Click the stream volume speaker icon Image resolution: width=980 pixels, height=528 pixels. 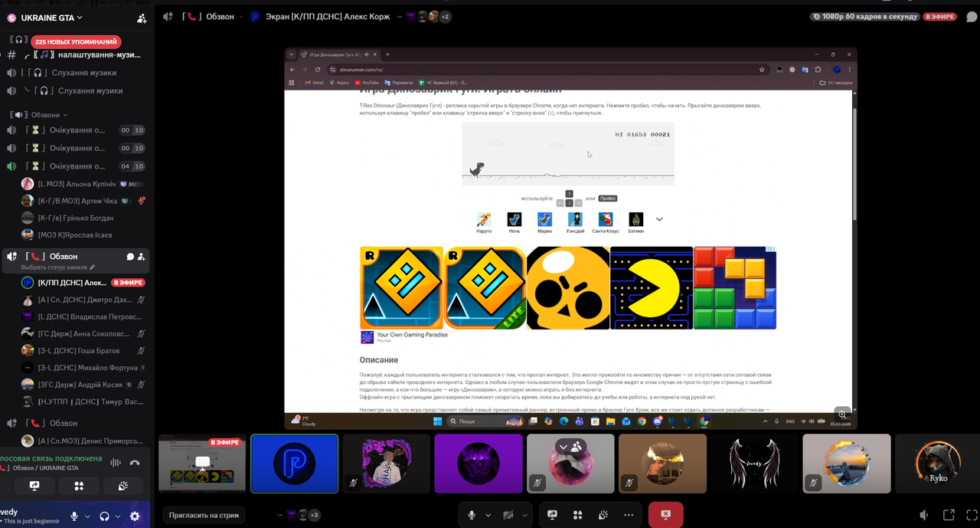point(924,515)
